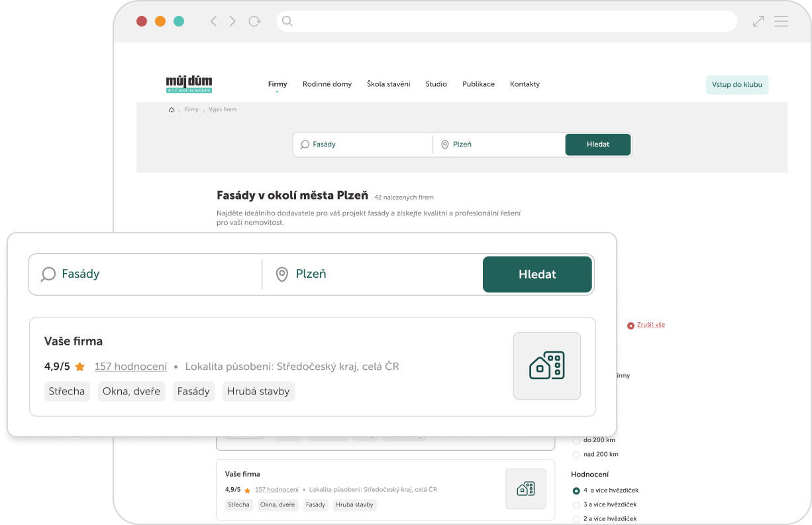Viewport: 812px width, 525px height.
Task: Select the 4 a více hvězdiček rating
Action: [x=576, y=491]
